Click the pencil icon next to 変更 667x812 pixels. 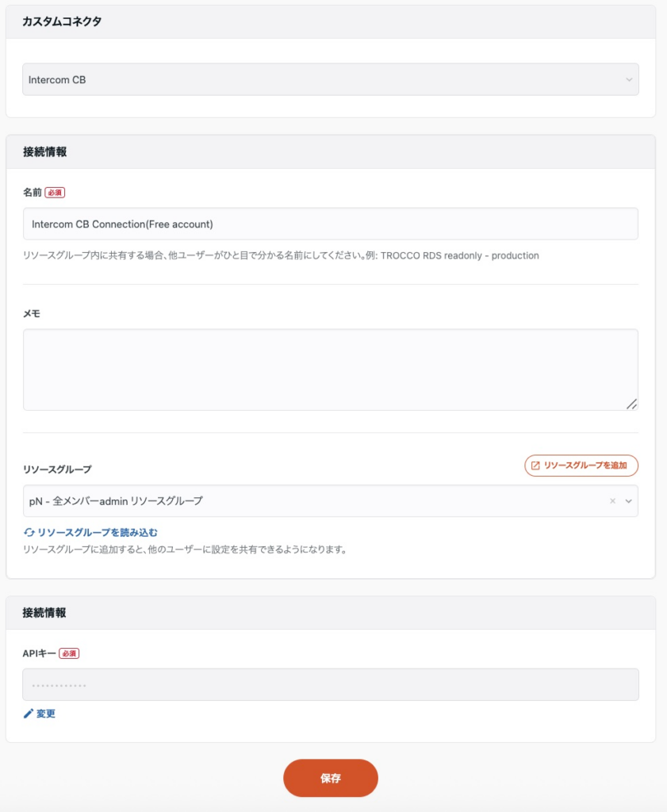coord(29,714)
